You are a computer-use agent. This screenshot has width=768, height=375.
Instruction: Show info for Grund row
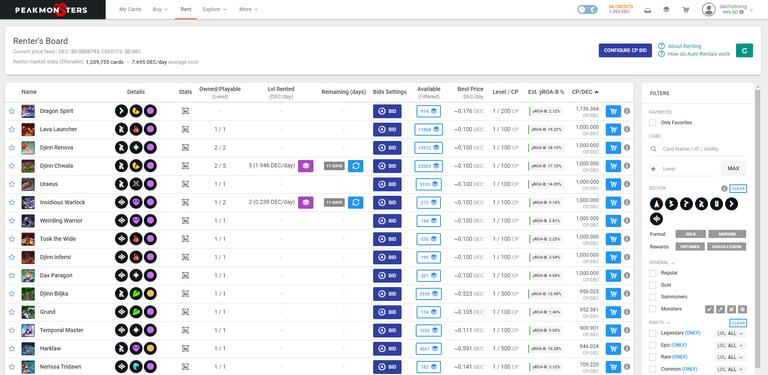627,312
